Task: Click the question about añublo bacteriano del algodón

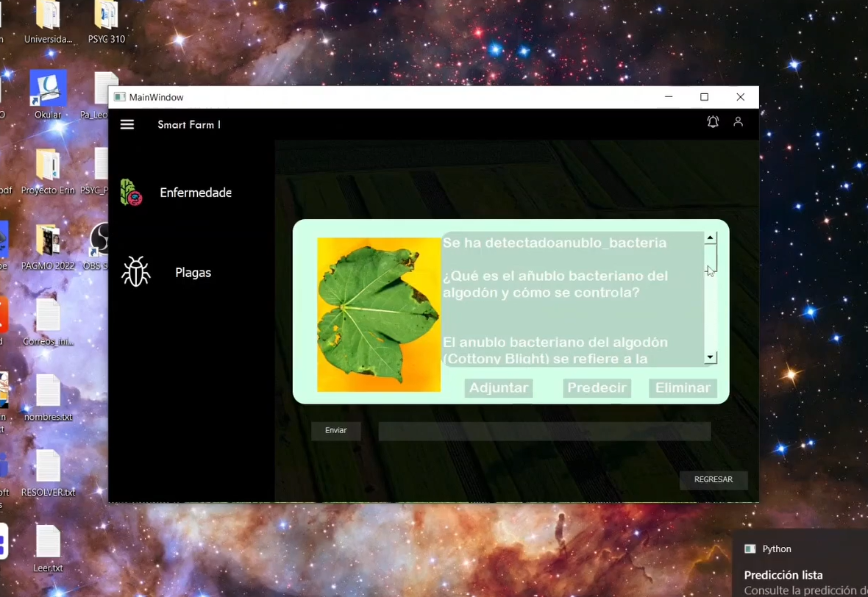Action: click(555, 285)
